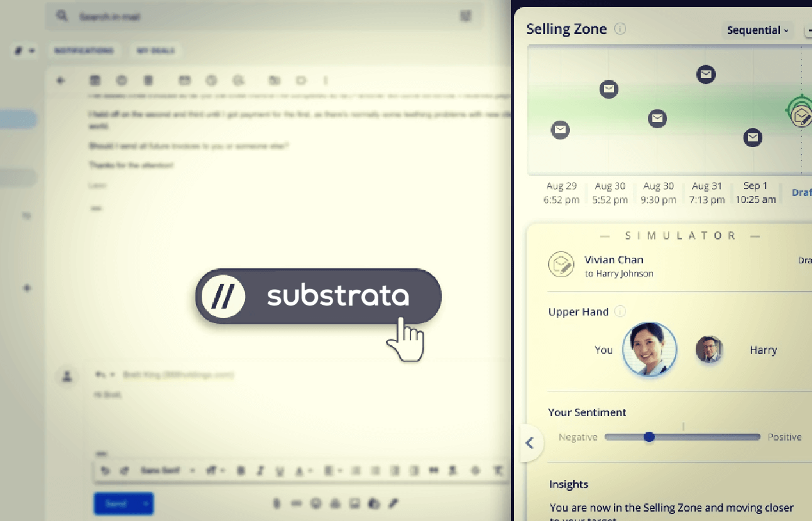The image size is (812, 521).
Task: Open the text alignment dropdown
Action: tap(332, 471)
